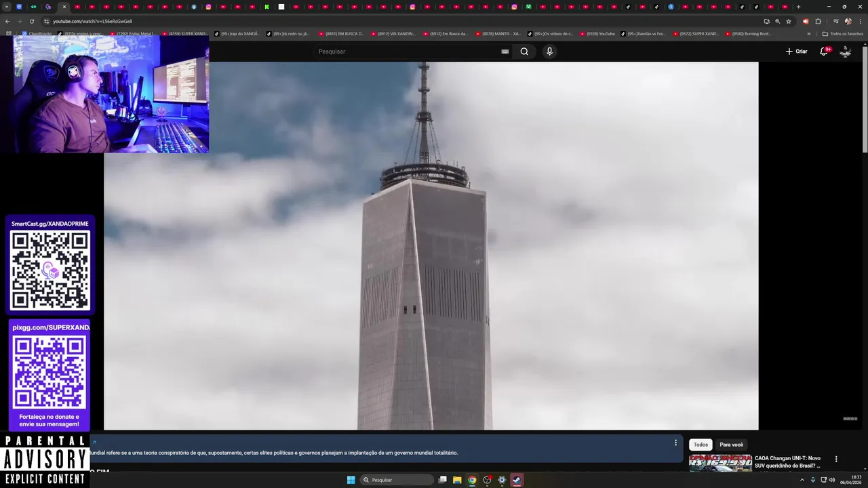Open the (9580) Burning Bord bookmark
Image resolution: width=868 pixels, height=488 pixels.
748,34
